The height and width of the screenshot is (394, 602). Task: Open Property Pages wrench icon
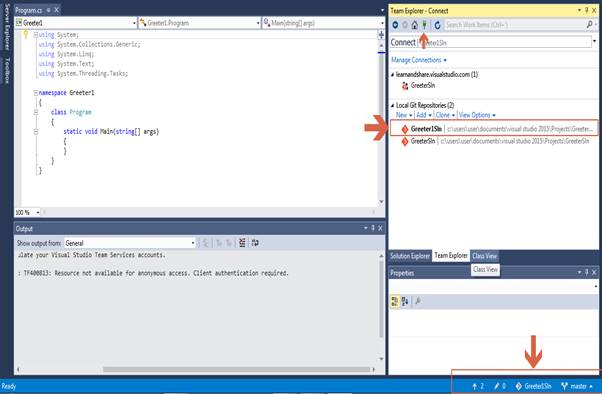(418, 301)
